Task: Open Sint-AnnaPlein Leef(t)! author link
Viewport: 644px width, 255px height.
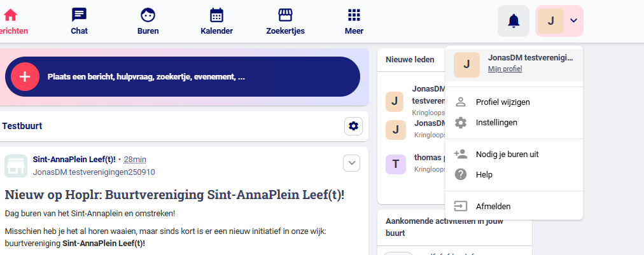Action: pos(74,159)
